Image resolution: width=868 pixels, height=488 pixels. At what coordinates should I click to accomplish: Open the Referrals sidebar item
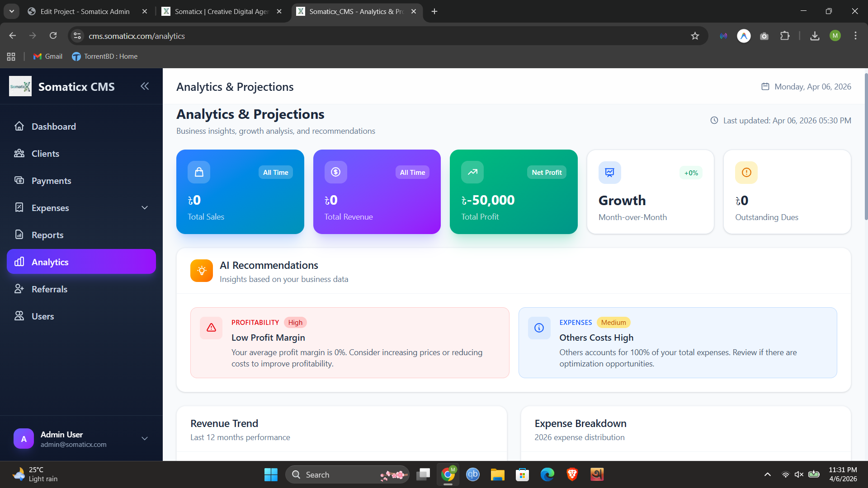tap(49, 289)
